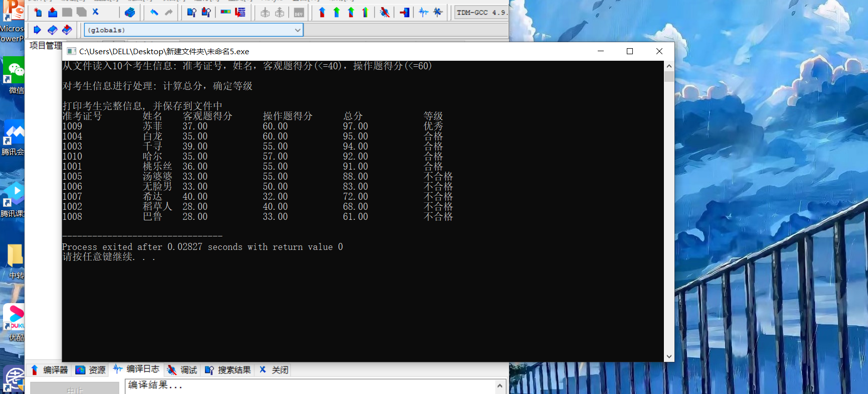Image resolution: width=868 pixels, height=394 pixels.
Task: Click the blue-red Compile arrow icon
Action: (x=322, y=13)
